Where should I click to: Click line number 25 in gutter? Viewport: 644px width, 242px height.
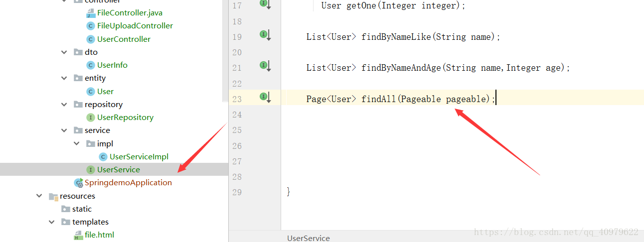pyautogui.click(x=237, y=130)
